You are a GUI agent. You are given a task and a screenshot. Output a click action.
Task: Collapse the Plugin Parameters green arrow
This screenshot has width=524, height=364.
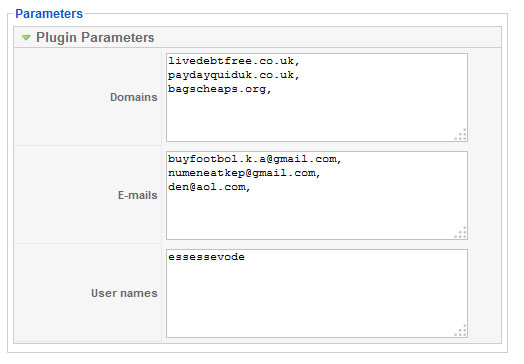26,37
